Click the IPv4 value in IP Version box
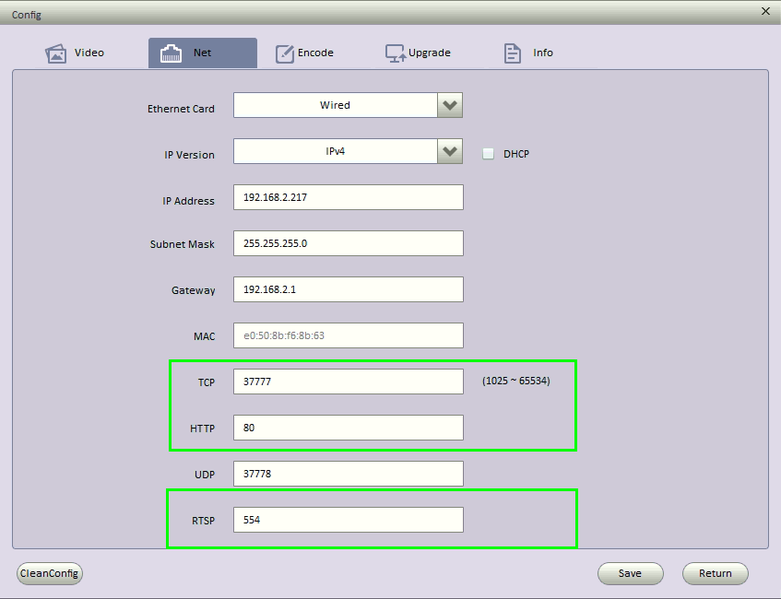This screenshot has height=599, width=781. click(x=335, y=151)
